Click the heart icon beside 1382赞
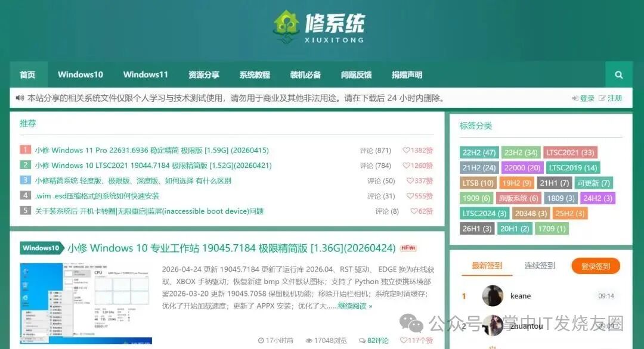The height and width of the screenshot is (349, 644). tap(406, 150)
